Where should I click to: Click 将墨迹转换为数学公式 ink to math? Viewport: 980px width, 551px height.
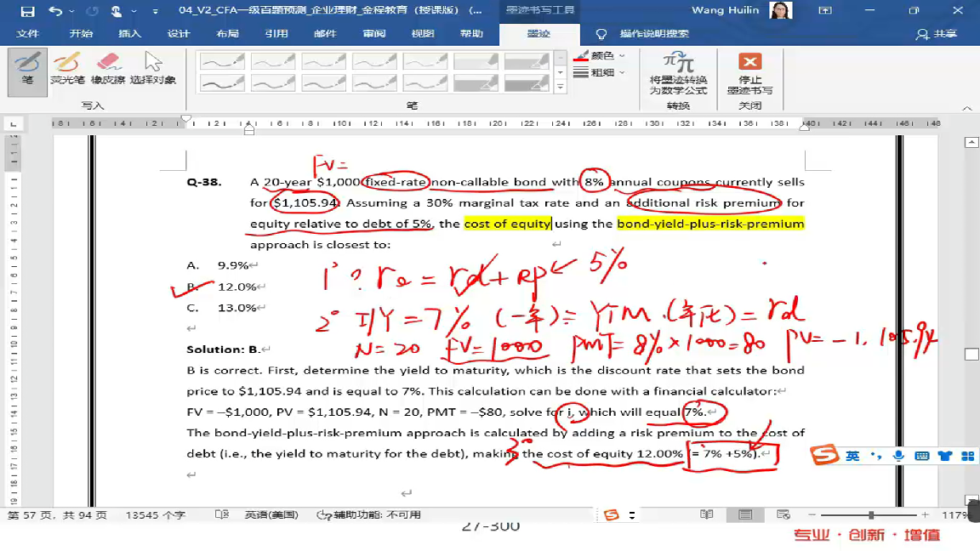[678, 72]
